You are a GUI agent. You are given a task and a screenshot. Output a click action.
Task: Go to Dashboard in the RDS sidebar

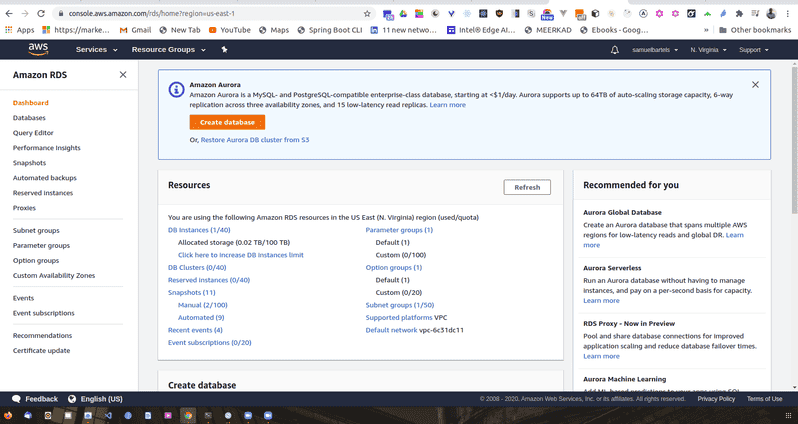(31, 103)
